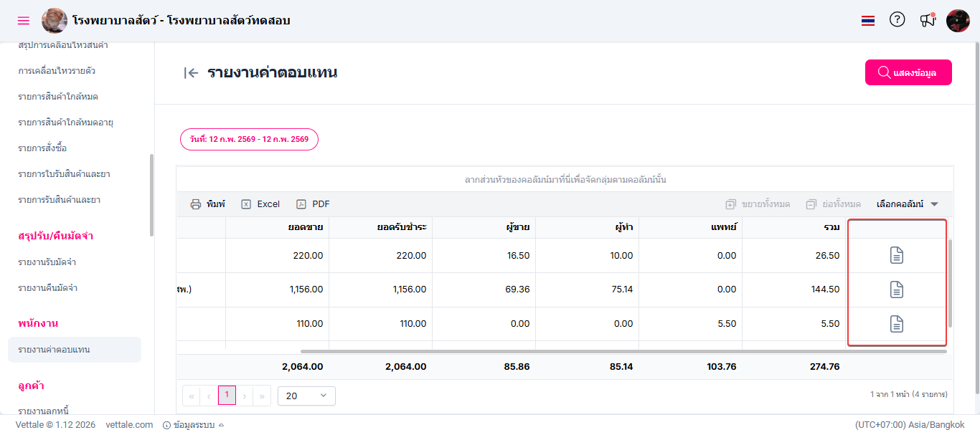The image size is (980, 435).
Task: Click the date range filter chip
Action: [x=249, y=139]
